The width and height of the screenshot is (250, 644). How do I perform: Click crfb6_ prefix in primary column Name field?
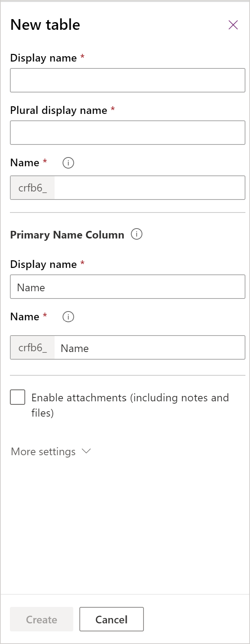(33, 348)
